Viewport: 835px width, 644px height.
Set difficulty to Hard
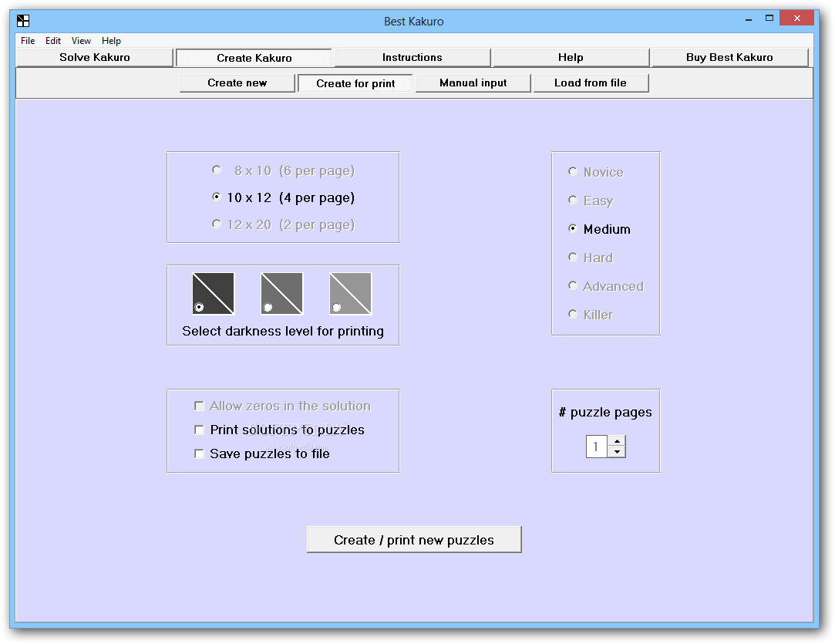coord(590,258)
